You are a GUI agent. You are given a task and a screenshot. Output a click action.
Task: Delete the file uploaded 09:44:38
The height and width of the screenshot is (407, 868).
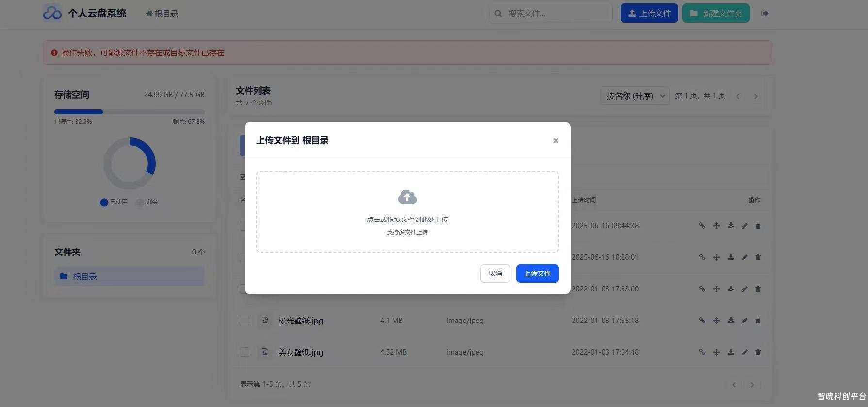point(758,226)
